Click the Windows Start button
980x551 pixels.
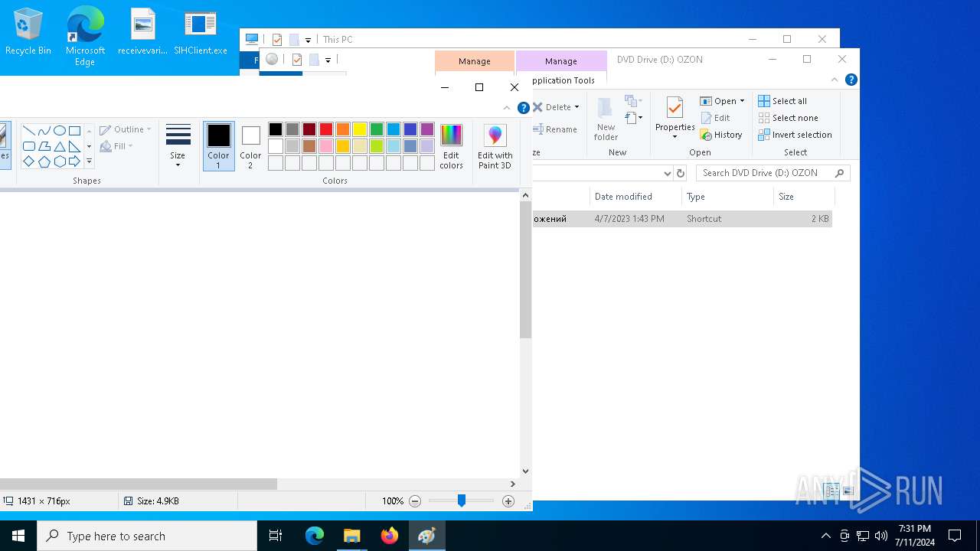click(18, 536)
